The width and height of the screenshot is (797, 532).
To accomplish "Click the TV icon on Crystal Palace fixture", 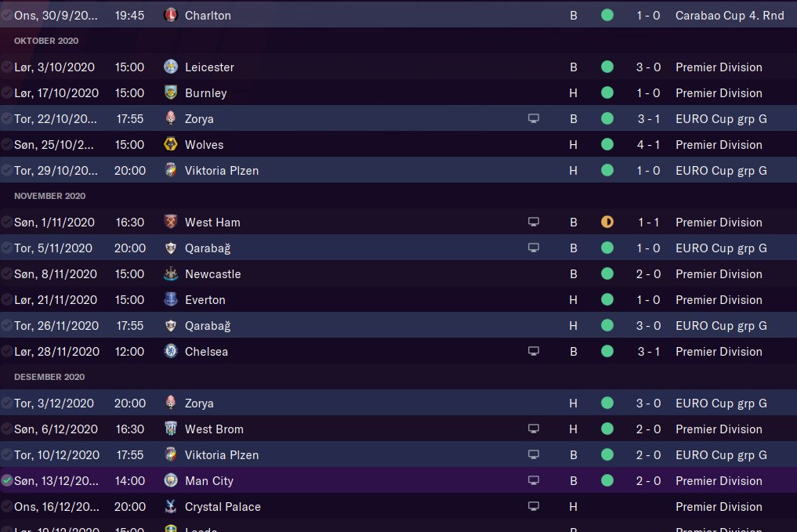I will click(534, 507).
